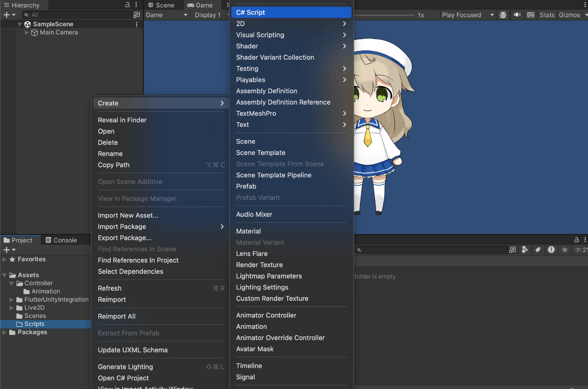588x389 pixels.
Task: Create a new Material asset
Action: pyautogui.click(x=291, y=231)
